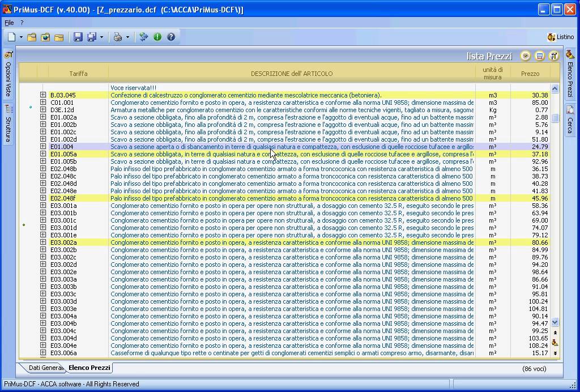Open help with the blue question mark icon

(171, 37)
